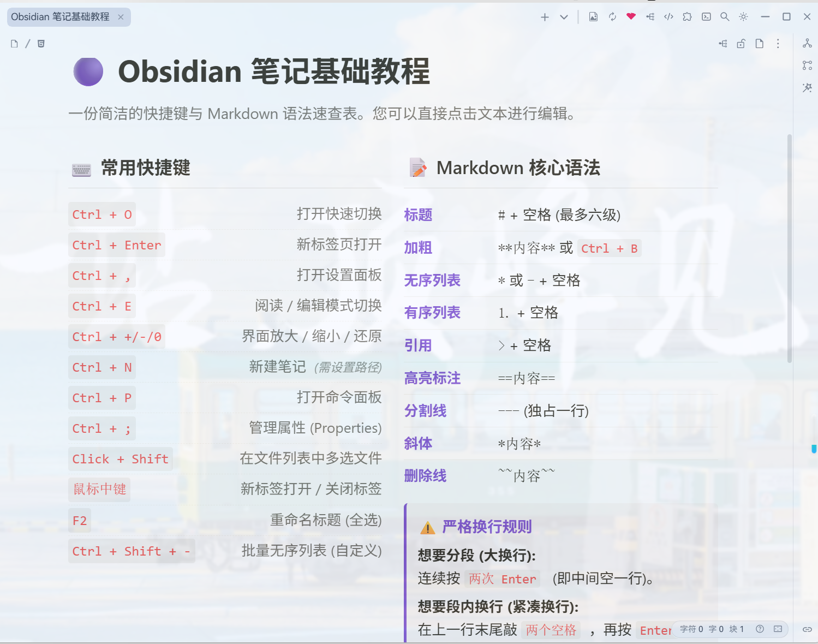Click the subtitle about Markdown 语法速查表
This screenshot has height=644, width=818.
click(x=322, y=114)
